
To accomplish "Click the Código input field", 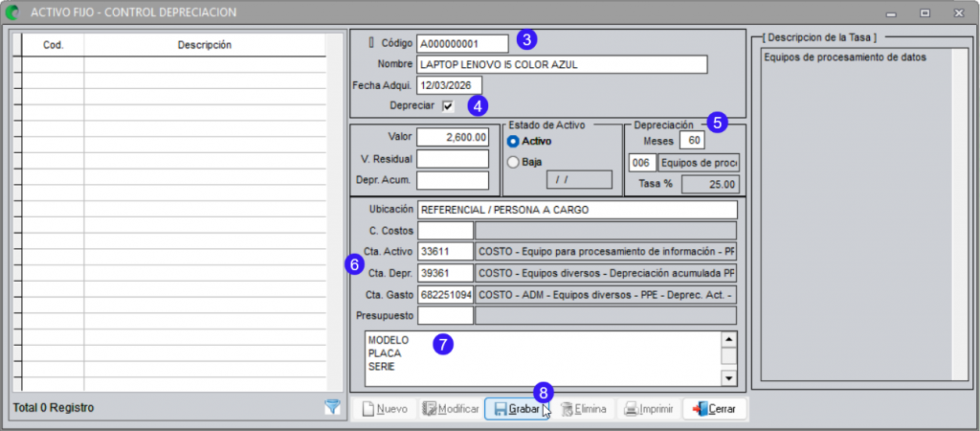I will (x=462, y=44).
